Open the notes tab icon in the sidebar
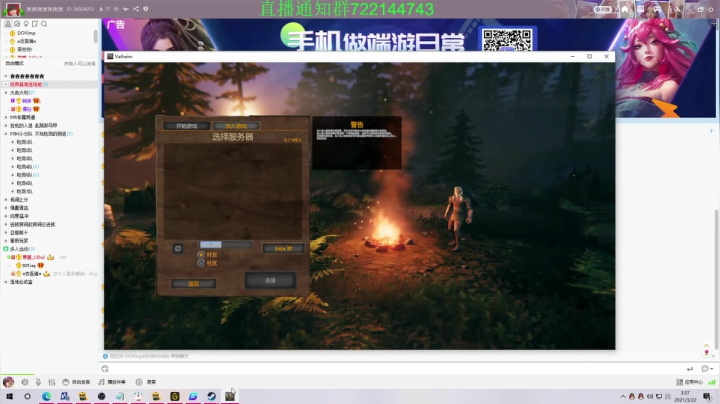 [x=35, y=24]
